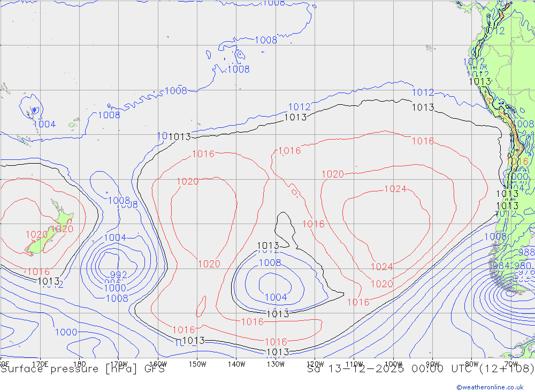Click the upper 1024 label above 100W
The width and height of the screenshot is (535, 392).
pyautogui.click(x=395, y=189)
